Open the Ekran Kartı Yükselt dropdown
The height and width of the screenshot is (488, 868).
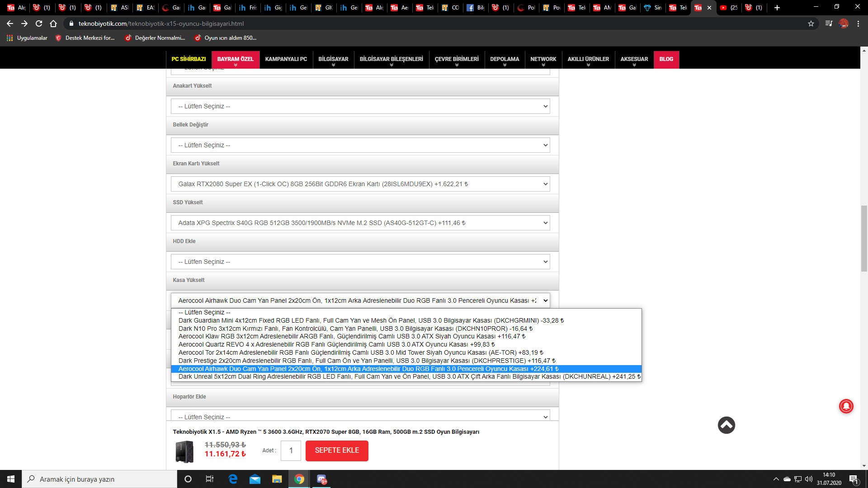point(360,184)
